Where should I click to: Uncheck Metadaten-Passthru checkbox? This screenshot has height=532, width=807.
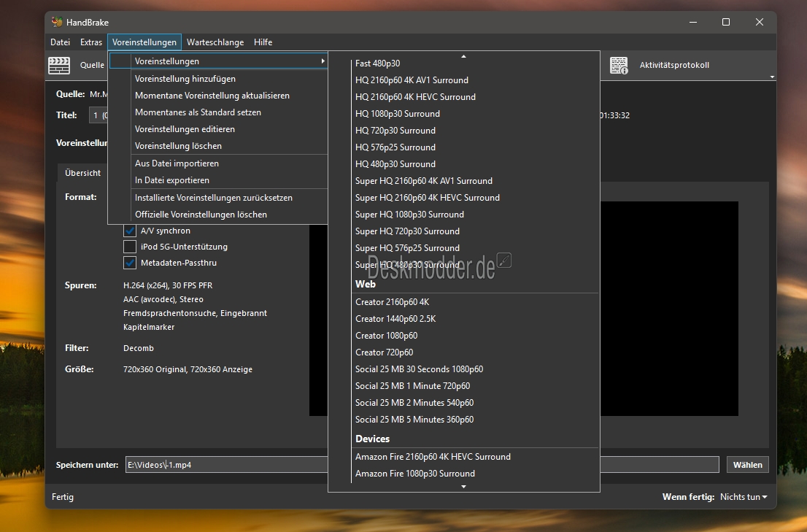click(x=130, y=263)
